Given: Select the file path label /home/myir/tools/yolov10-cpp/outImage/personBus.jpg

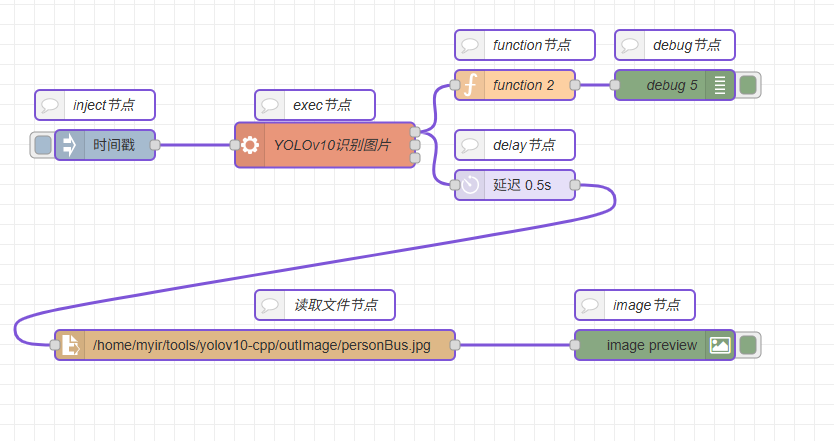Looking at the screenshot, I should 262,345.
